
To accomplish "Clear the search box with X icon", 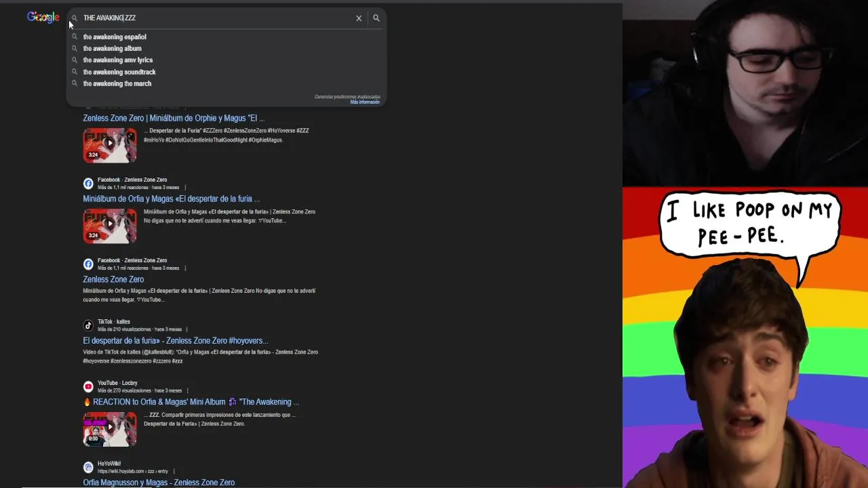I will [x=359, y=18].
